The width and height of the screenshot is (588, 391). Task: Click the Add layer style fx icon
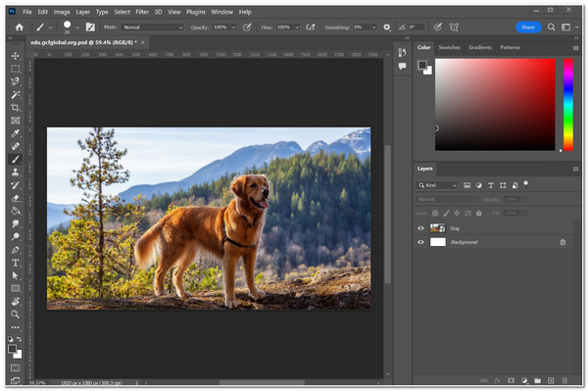tap(497, 380)
